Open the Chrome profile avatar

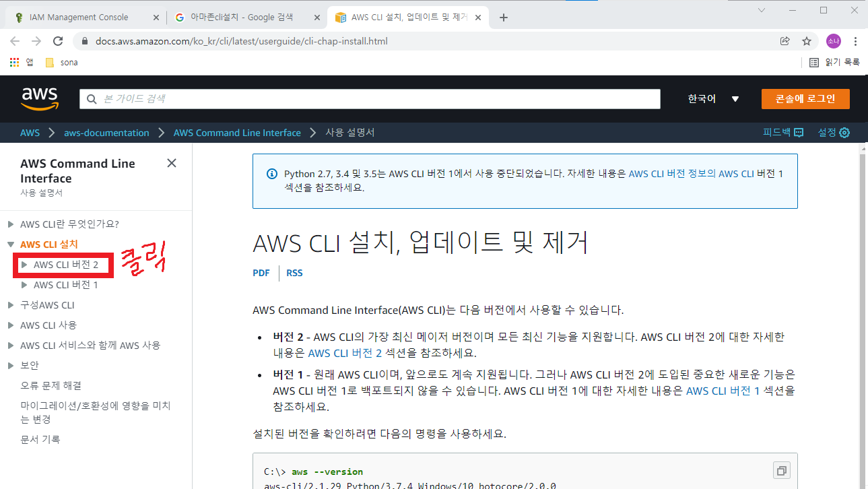pos(834,41)
